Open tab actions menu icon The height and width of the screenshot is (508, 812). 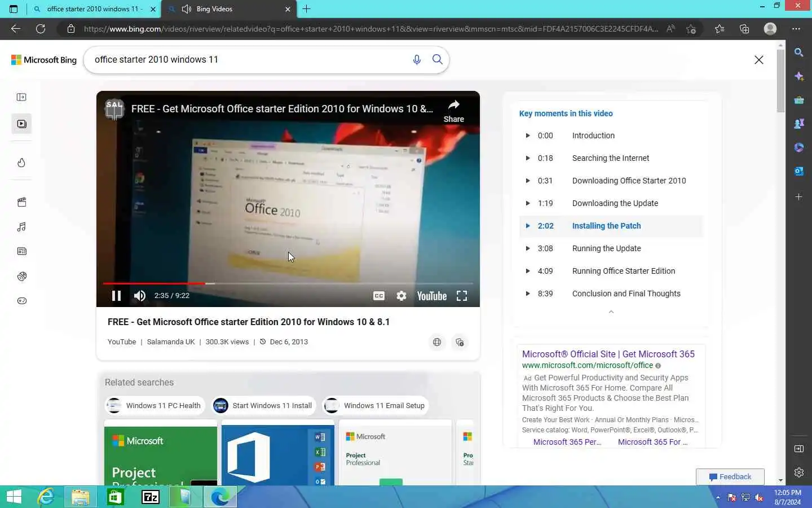14,9
